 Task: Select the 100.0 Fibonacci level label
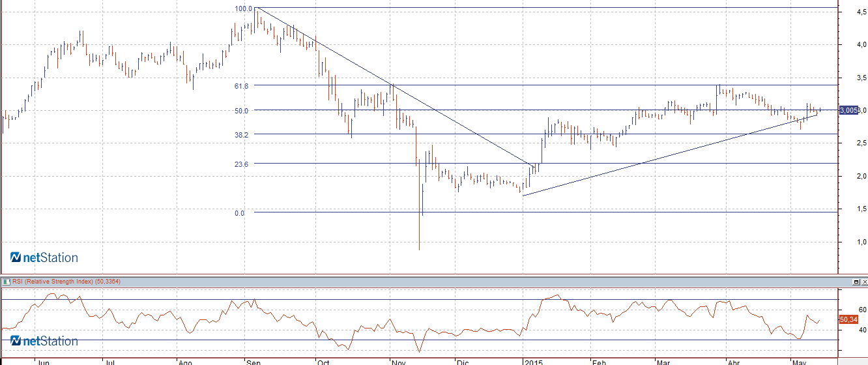(243, 8)
